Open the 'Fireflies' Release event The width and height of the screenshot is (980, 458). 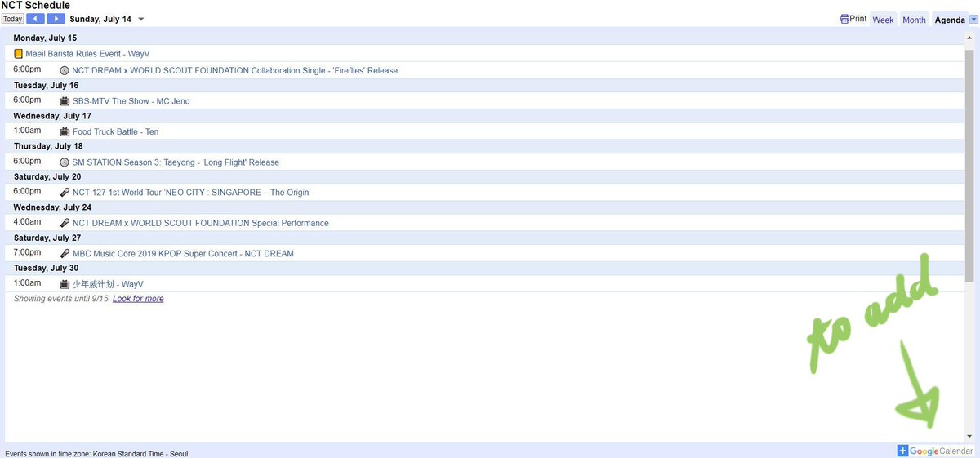pyautogui.click(x=234, y=70)
